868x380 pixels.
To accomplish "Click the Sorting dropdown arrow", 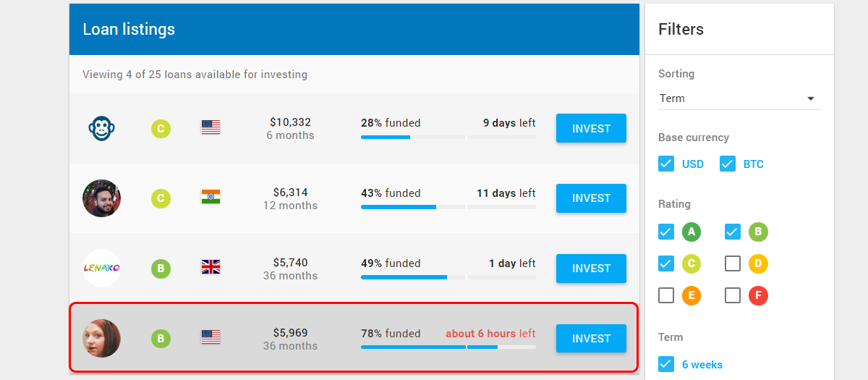I will click(x=811, y=98).
